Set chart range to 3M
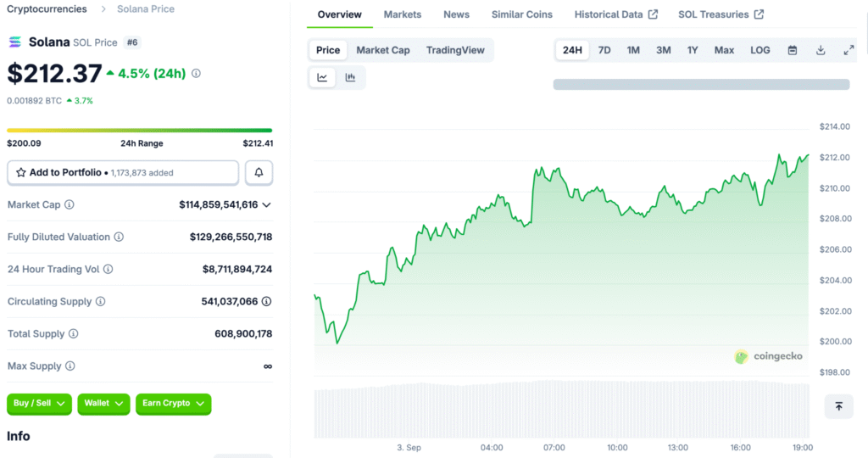868x458 pixels. (664, 50)
